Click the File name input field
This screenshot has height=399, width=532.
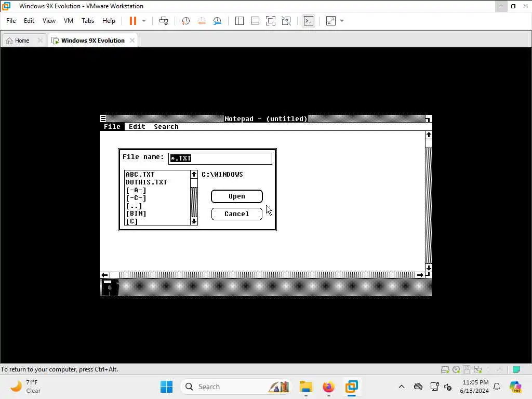(x=220, y=158)
